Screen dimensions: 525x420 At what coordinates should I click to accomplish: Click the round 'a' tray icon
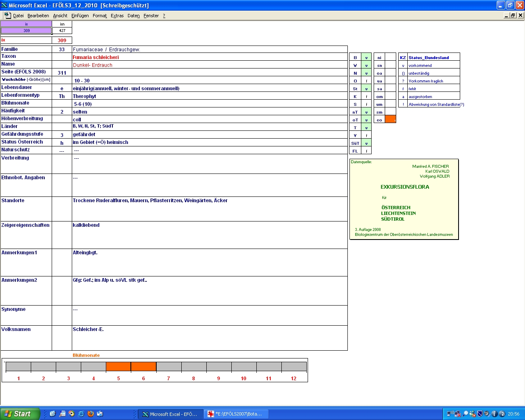pyautogui.click(x=502, y=414)
